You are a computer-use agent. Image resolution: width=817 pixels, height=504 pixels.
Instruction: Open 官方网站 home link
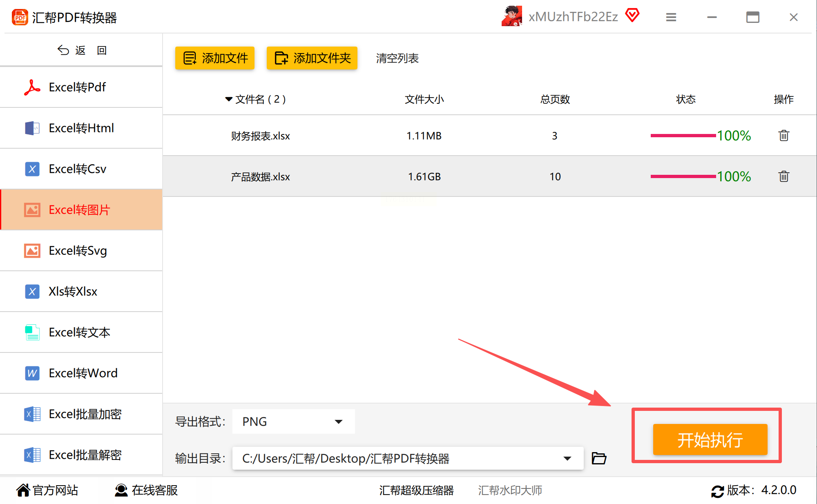tap(47, 490)
